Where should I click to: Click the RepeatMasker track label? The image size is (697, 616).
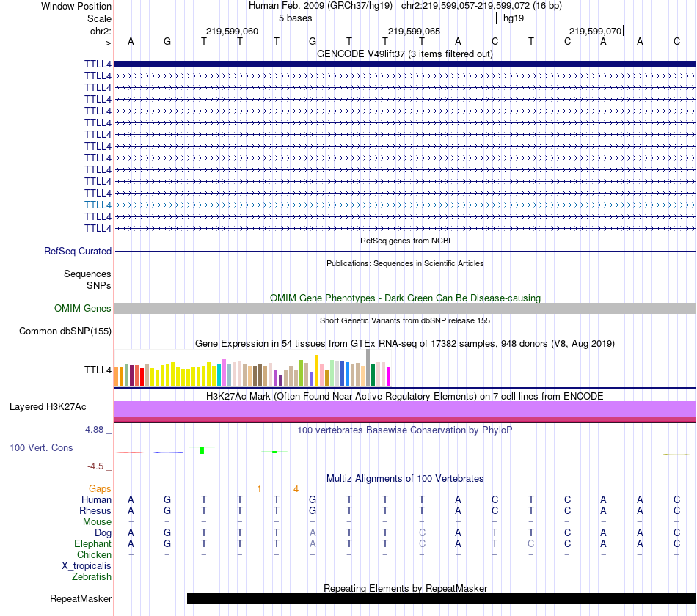[81, 598]
